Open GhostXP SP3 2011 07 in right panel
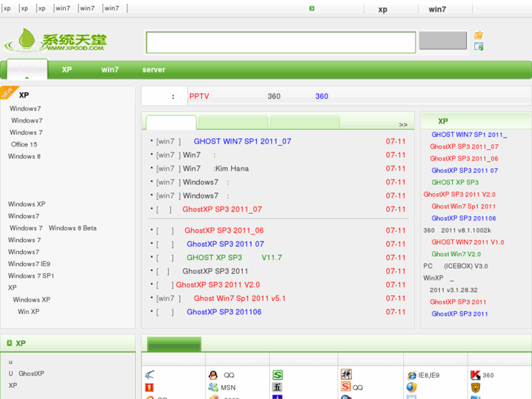Screen dimensions: 532x399 465,171
